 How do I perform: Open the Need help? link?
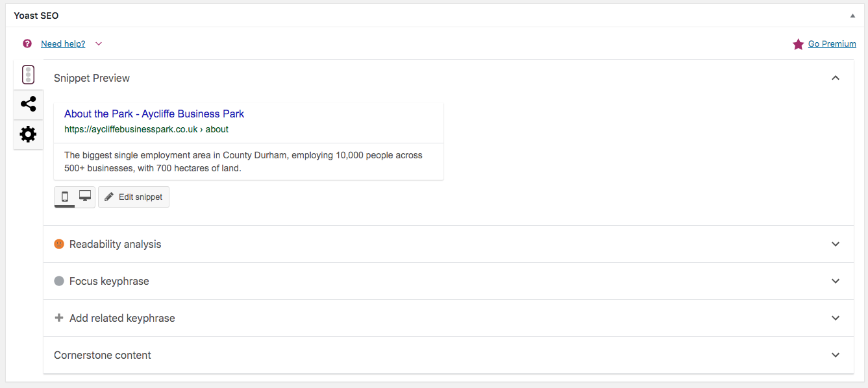coord(63,43)
